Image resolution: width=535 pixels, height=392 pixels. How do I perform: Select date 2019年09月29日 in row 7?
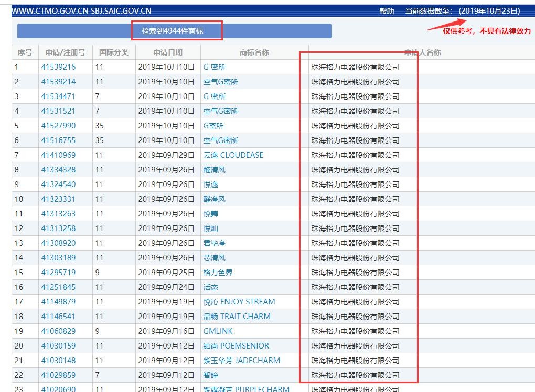(166, 155)
